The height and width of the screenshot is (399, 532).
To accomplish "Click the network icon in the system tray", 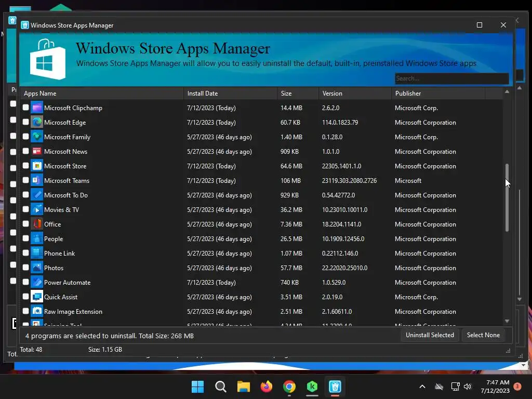I will (455, 387).
